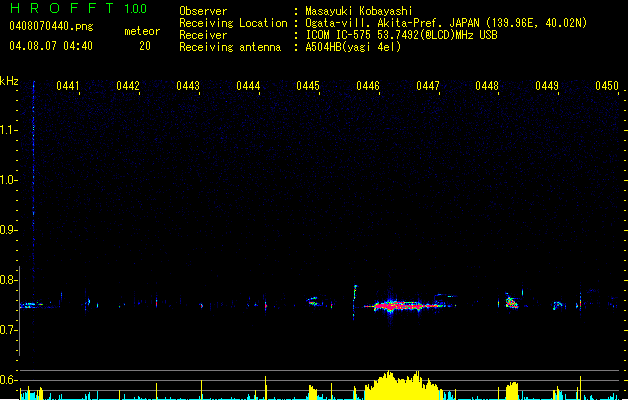Click the 'Observer' label

tap(203, 11)
